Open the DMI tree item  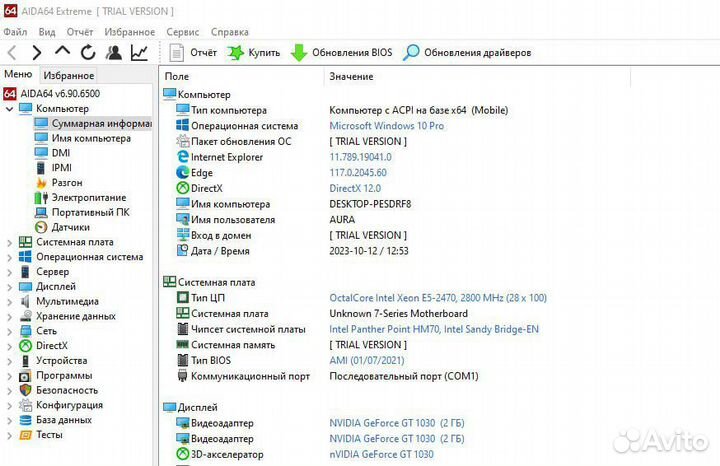click(x=52, y=153)
